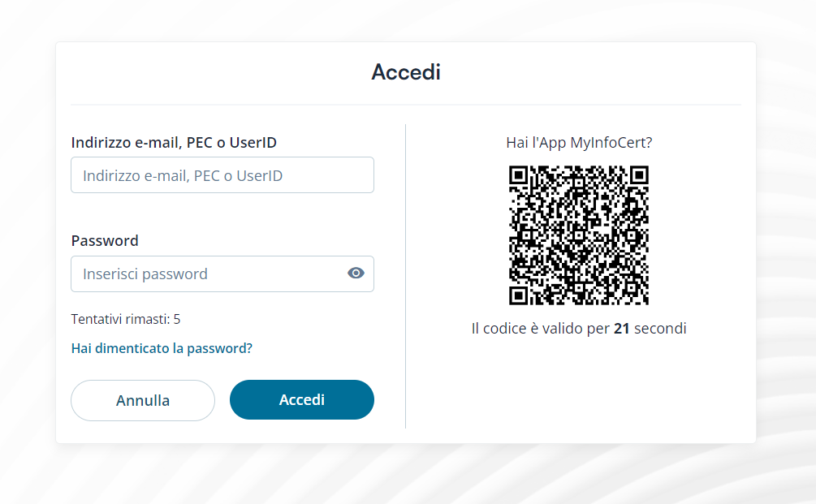Focus the Inserisci password field
816x504 pixels.
click(x=207, y=274)
